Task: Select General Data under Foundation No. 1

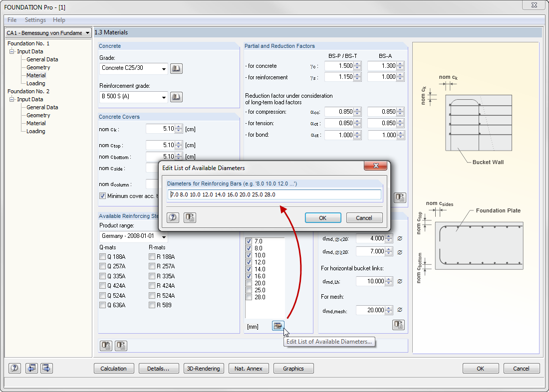Action: (x=42, y=59)
